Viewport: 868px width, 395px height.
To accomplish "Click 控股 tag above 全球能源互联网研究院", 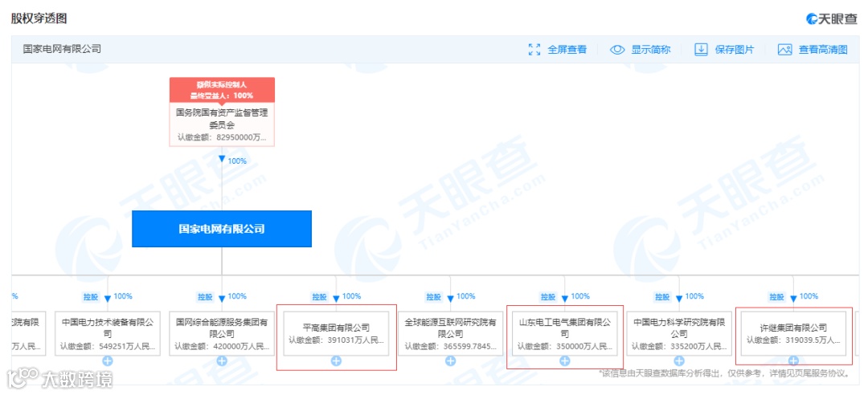I will [434, 297].
